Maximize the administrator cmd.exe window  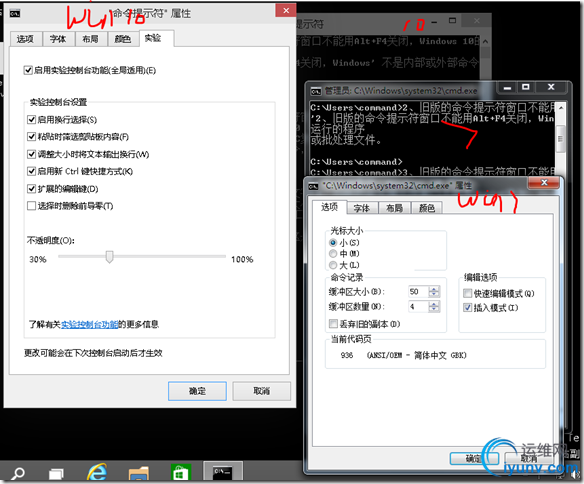526,87
